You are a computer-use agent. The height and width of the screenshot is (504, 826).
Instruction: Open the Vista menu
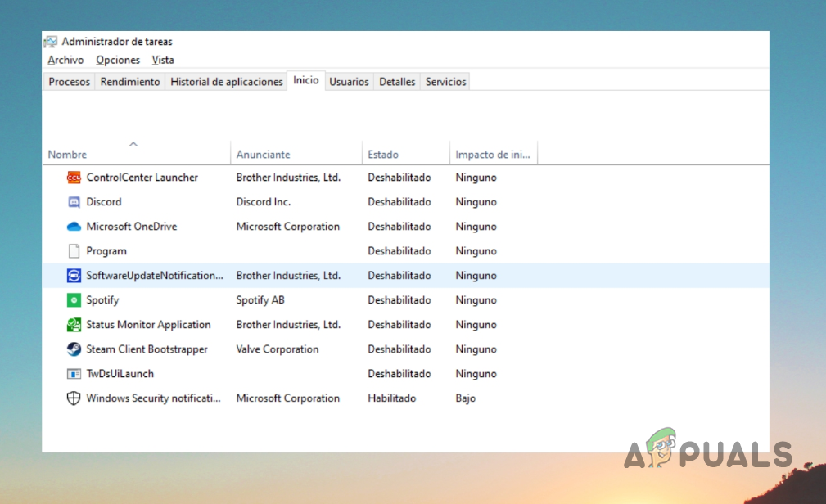[x=163, y=60]
